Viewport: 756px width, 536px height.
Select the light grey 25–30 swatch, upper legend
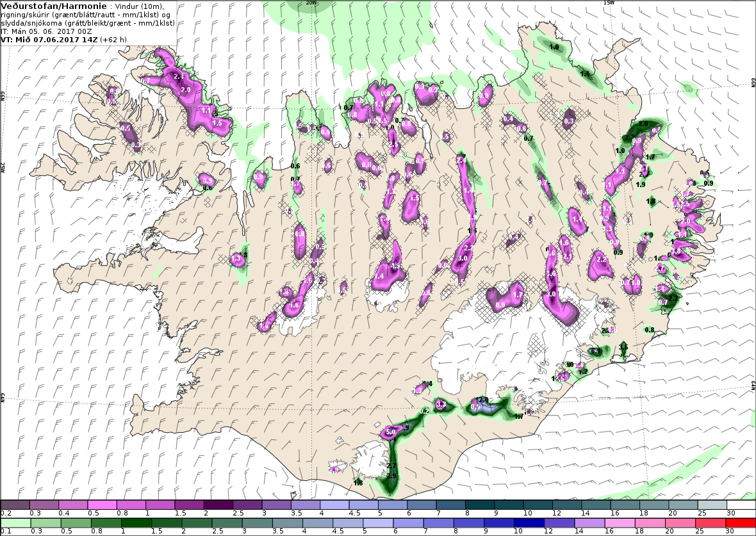(x=712, y=505)
